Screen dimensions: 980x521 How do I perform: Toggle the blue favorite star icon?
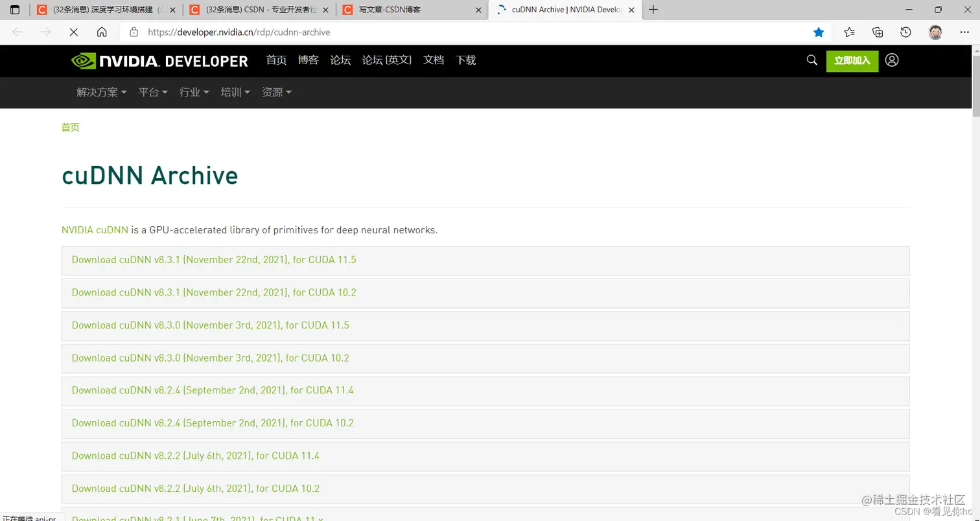coord(819,32)
